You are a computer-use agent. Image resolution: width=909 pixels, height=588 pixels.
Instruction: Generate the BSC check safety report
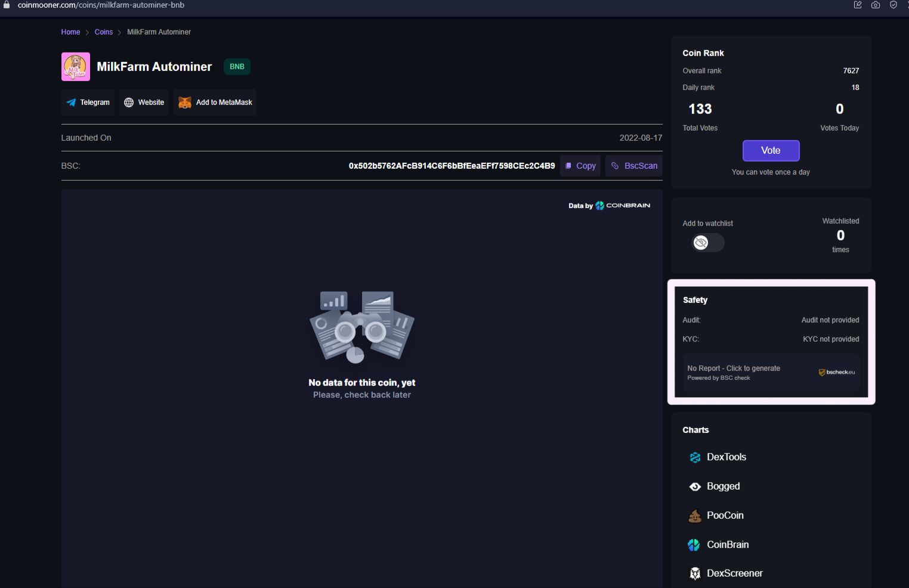[771, 373]
